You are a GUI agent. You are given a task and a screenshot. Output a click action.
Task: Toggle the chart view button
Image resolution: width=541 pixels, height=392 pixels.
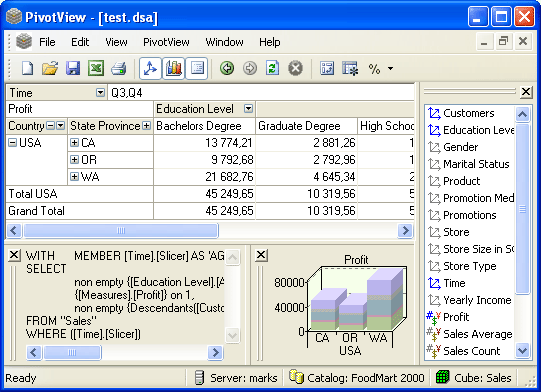(x=174, y=68)
